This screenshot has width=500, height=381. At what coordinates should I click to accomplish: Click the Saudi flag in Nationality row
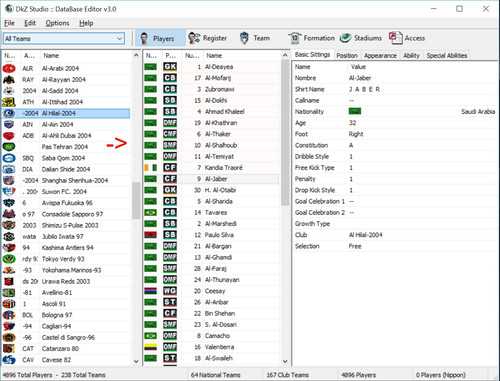point(355,111)
